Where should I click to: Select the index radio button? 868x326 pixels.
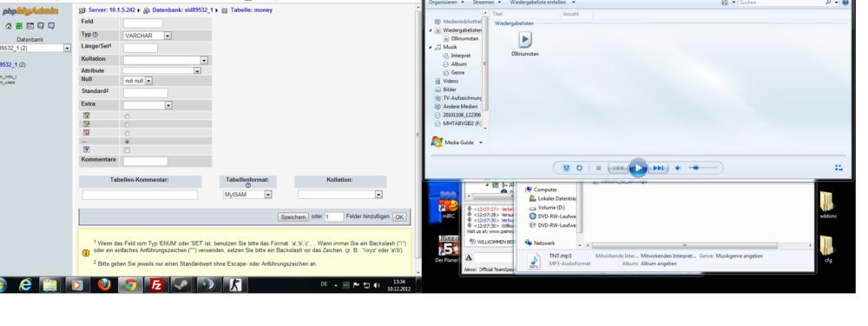128,124
